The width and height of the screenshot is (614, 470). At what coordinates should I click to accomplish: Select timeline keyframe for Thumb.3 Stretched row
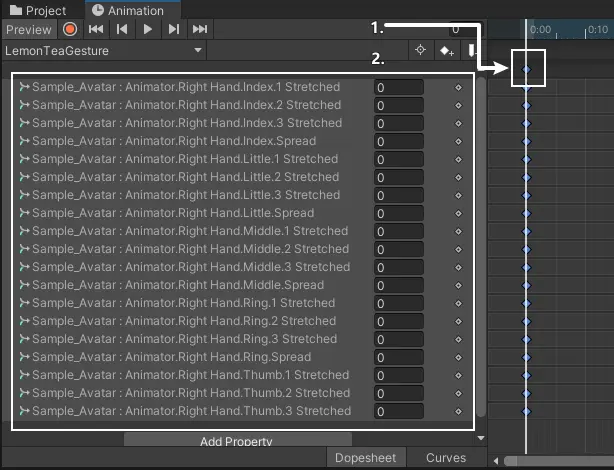pos(526,412)
